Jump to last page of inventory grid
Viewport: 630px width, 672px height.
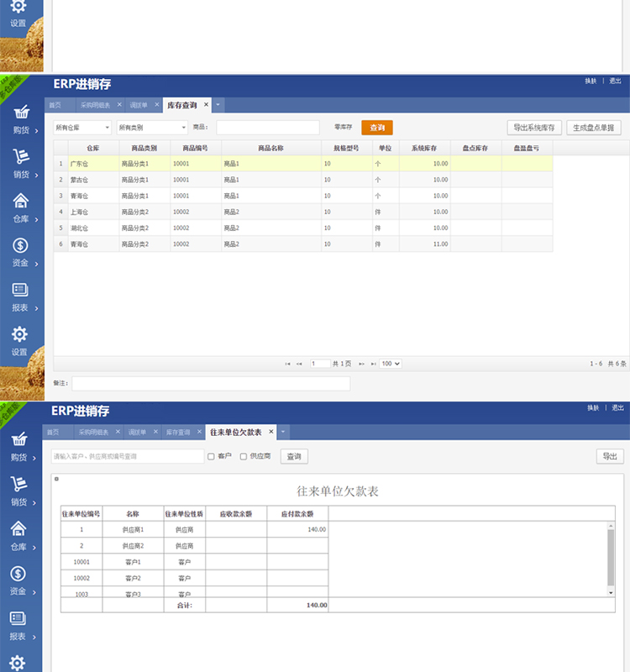[372, 364]
